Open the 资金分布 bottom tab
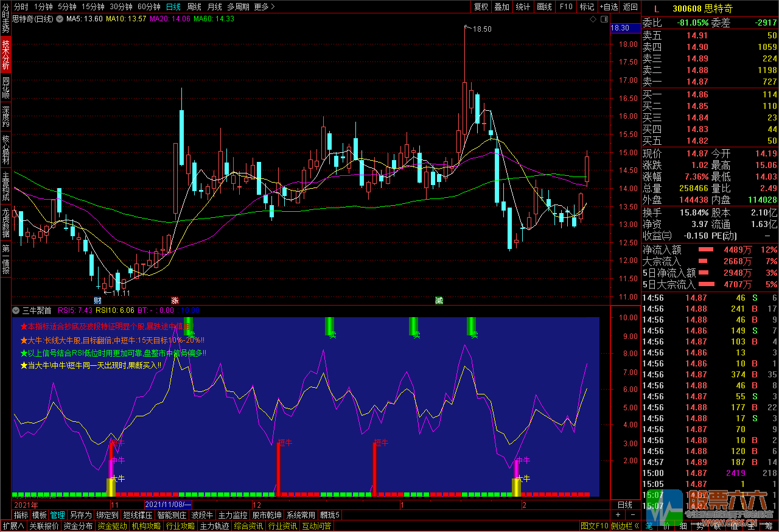This screenshot has height=532, width=779. click(x=78, y=526)
